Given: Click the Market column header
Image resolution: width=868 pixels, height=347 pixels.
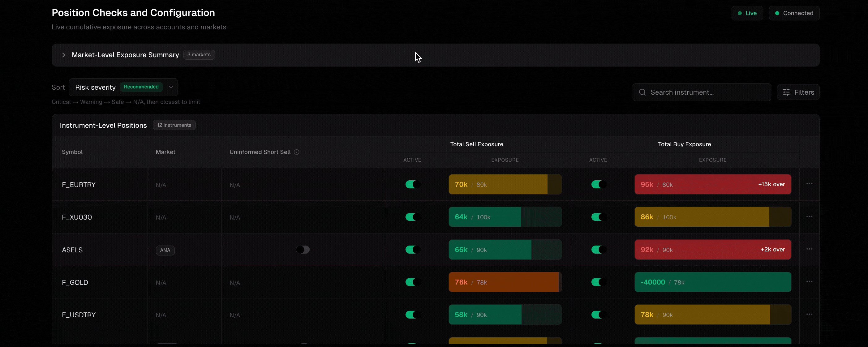Looking at the screenshot, I should [x=165, y=152].
